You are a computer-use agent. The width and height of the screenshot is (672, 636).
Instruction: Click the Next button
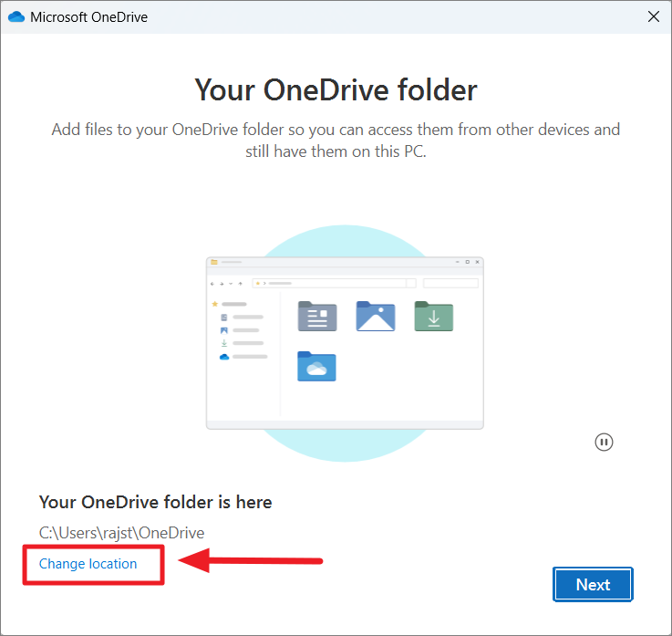click(593, 585)
